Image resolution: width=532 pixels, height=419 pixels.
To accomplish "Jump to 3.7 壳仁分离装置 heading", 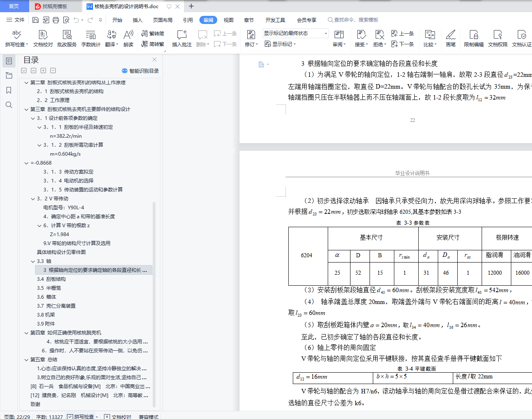I will [x=56, y=306].
